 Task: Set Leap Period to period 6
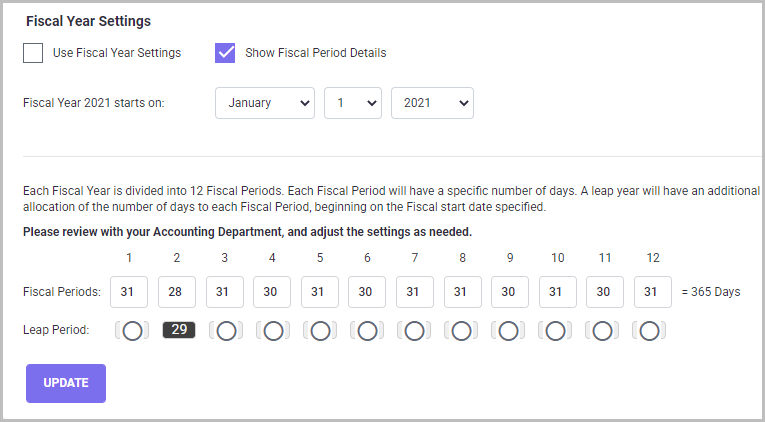pyautogui.click(x=367, y=330)
